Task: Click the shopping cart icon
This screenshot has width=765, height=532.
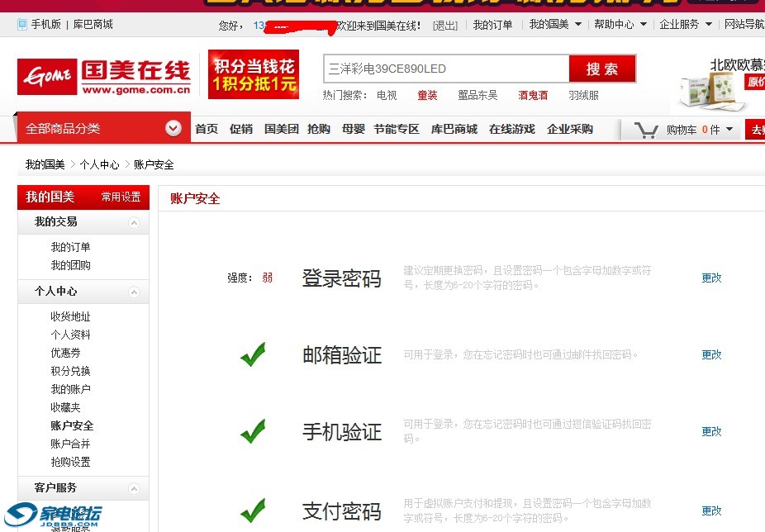Action: click(x=646, y=130)
